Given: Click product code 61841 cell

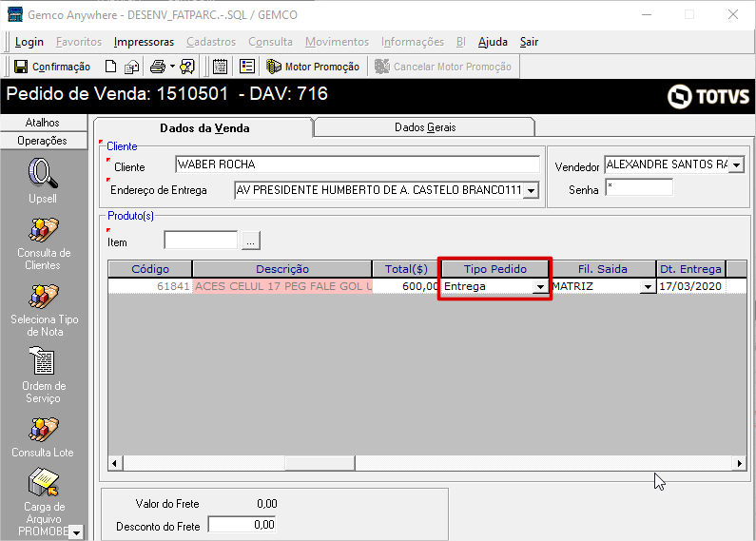Looking at the screenshot, I should [150, 286].
